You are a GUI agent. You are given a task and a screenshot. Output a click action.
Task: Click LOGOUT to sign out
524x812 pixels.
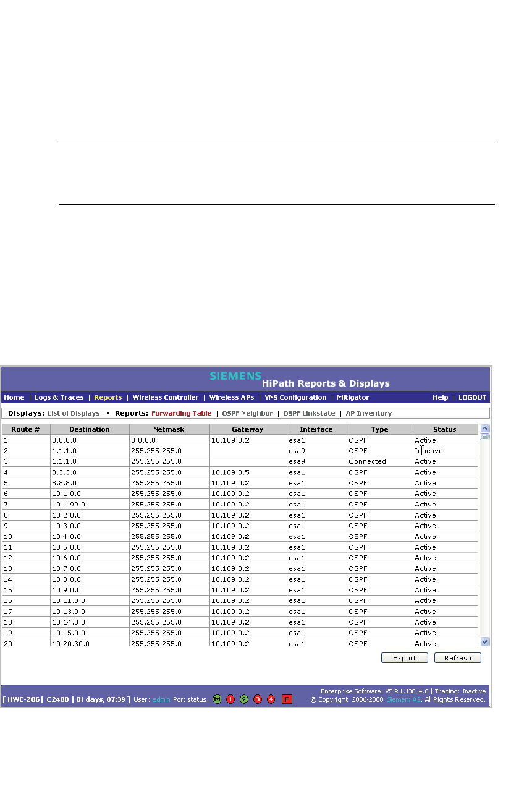(473, 397)
